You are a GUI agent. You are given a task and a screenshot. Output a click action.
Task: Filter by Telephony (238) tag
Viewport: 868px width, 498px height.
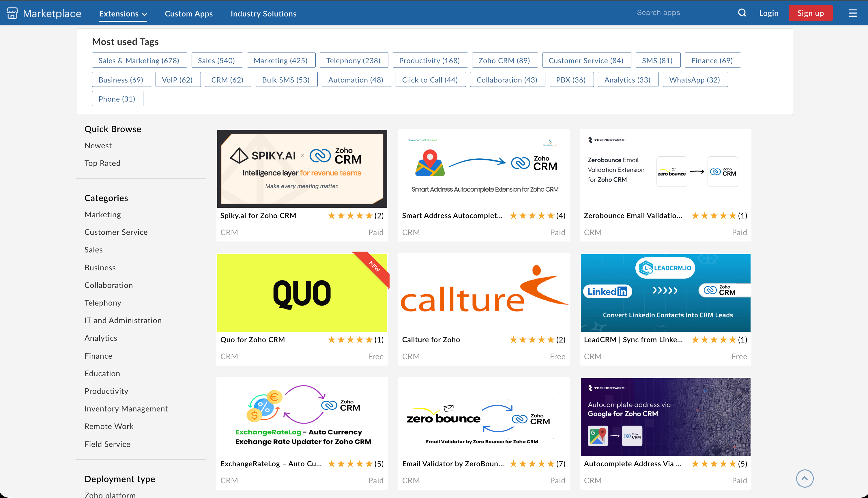[x=353, y=61]
